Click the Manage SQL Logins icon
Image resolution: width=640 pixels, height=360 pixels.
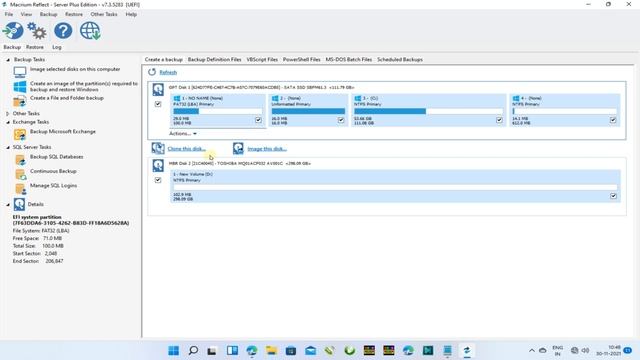(20, 189)
